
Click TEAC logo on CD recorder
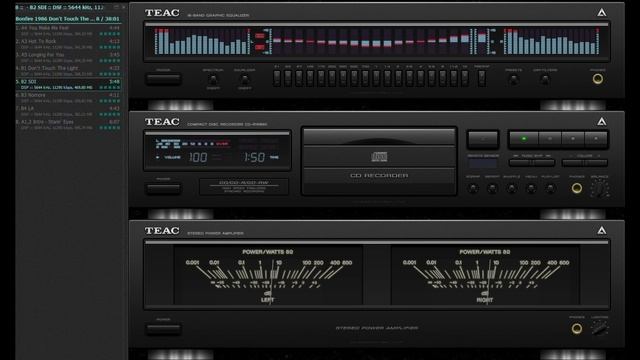pyautogui.click(x=162, y=122)
